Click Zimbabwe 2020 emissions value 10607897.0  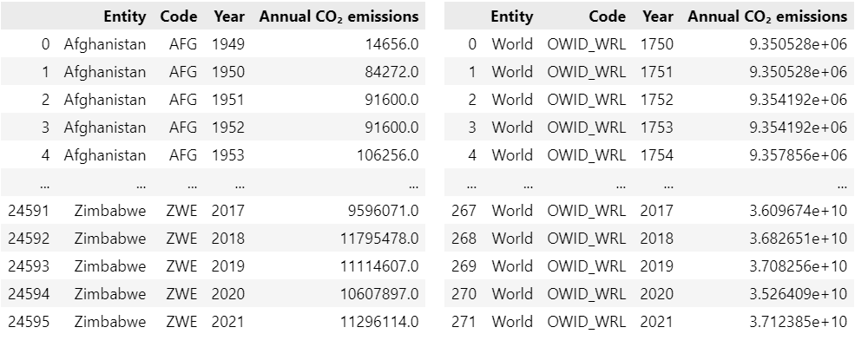[379, 294]
